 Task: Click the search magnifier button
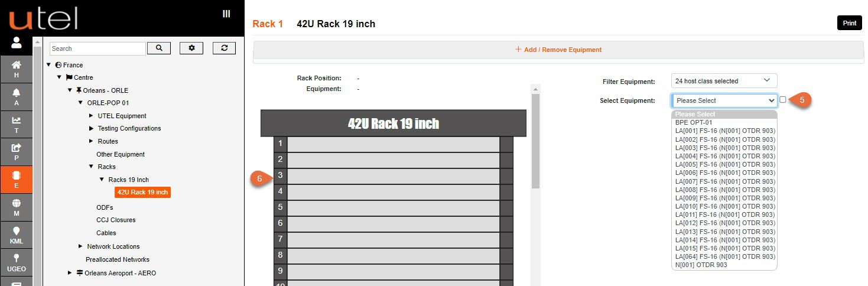point(158,48)
